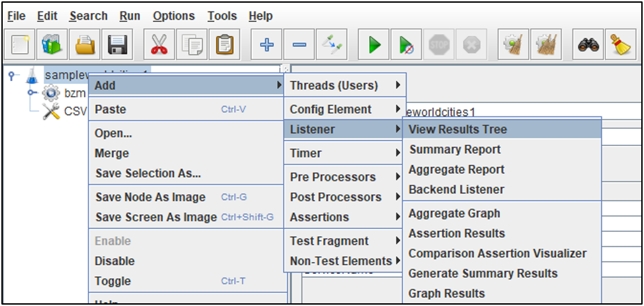Click the Expand All plus icon
Screen dimensions: 644x306
pos(267,46)
